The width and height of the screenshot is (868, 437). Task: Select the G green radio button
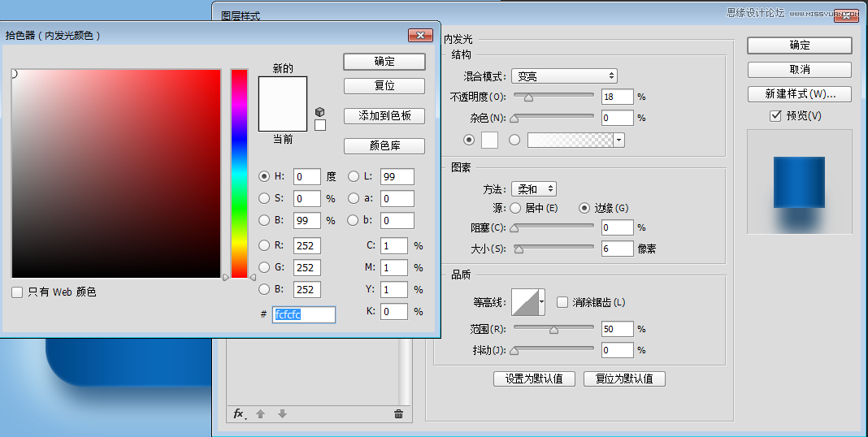coord(264,267)
